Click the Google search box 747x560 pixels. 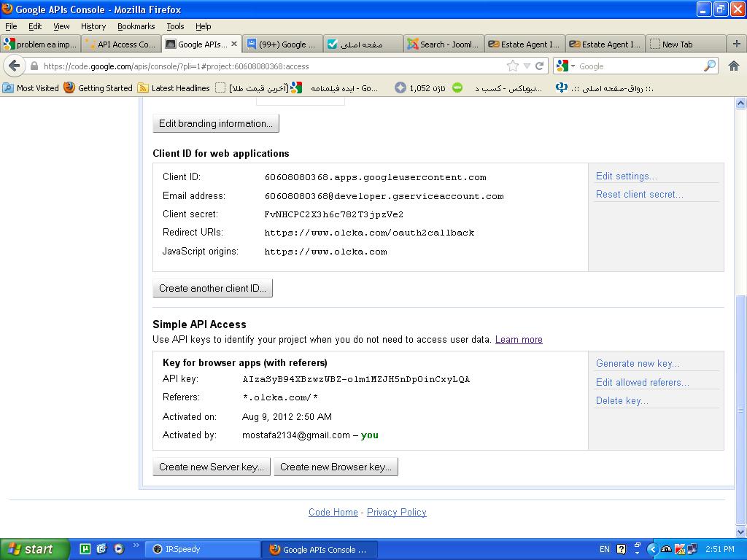tap(640, 66)
